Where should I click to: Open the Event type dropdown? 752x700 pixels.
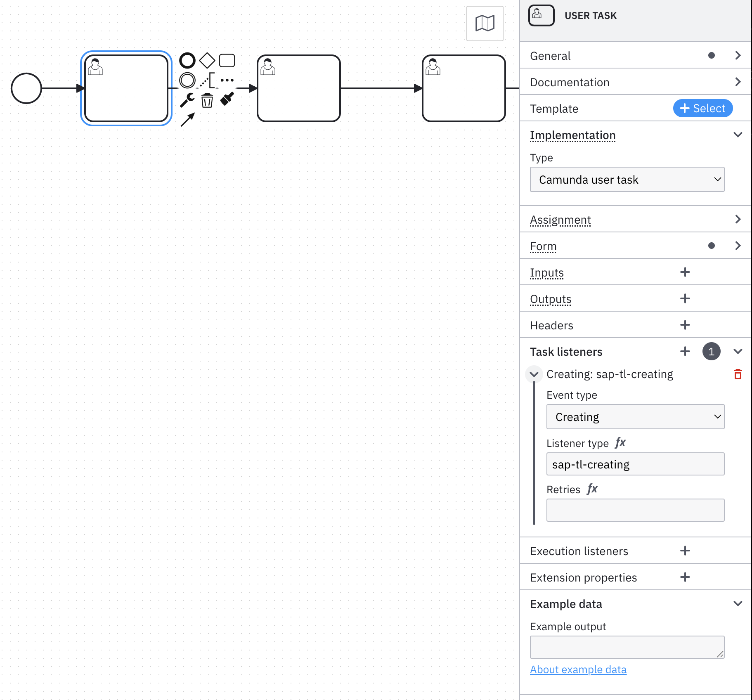coord(635,417)
